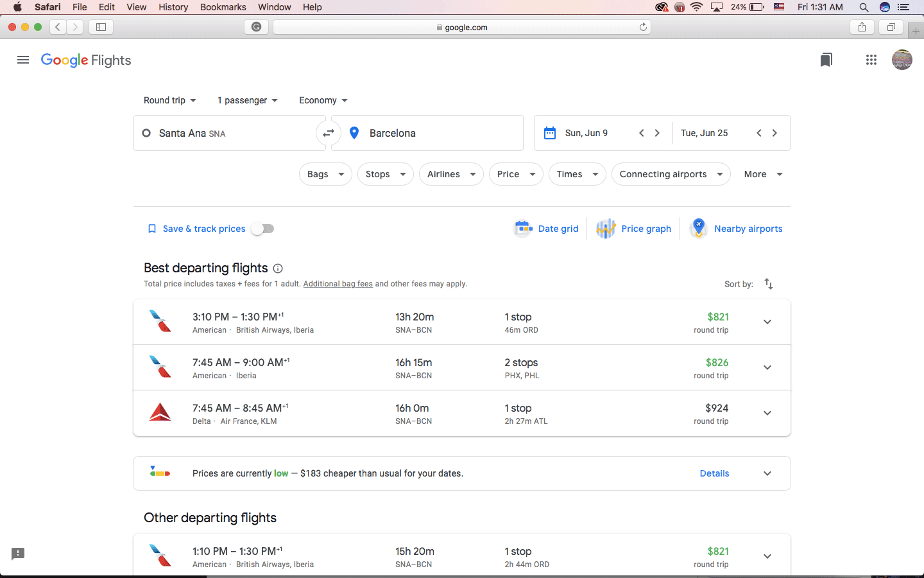Click the Barcelona destination field
The height and width of the screenshot is (578, 924).
(x=427, y=133)
